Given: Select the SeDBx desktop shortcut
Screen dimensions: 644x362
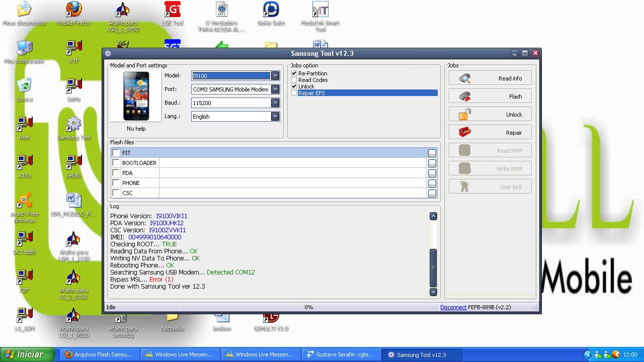Looking at the screenshot, I should (74, 167).
